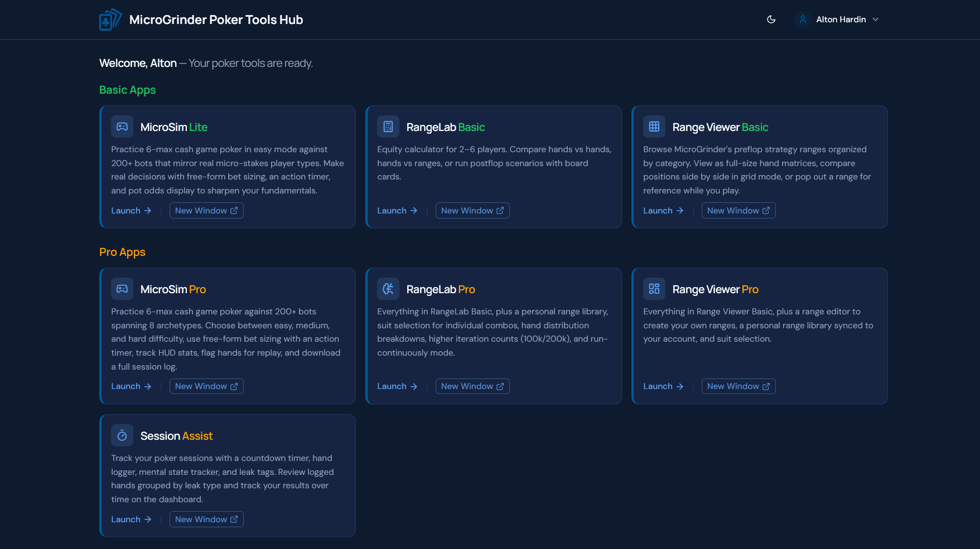Click the Alton Hardin username
Image resolution: width=980 pixels, height=549 pixels.
[x=841, y=20]
